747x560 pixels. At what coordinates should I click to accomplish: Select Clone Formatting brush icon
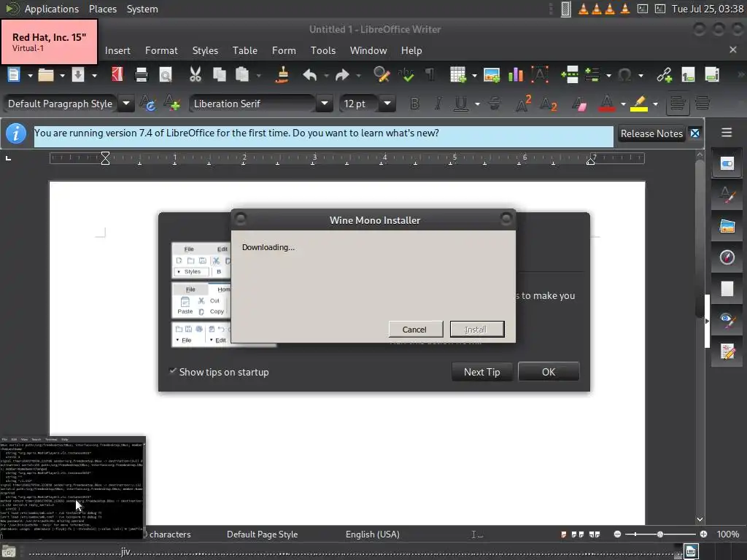(282, 75)
